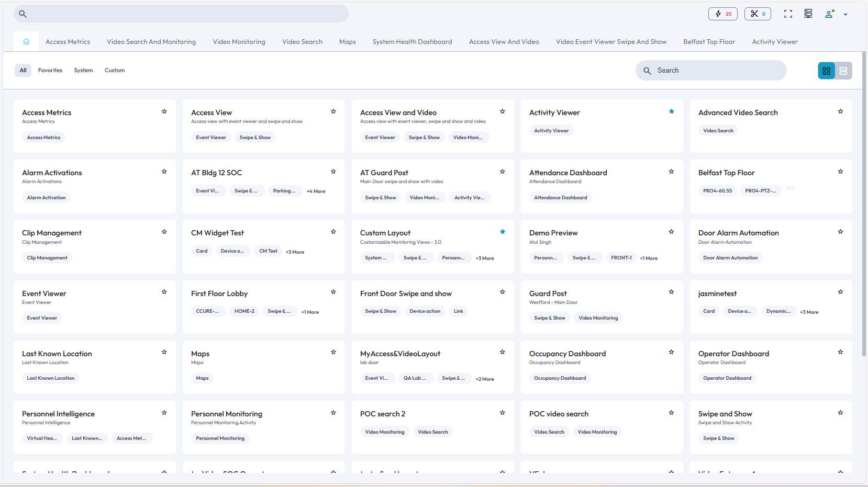868x487 pixels.
Task: Expand the +4 More tags on AT Bldg 12 SOC
Action: pos(316,190)
